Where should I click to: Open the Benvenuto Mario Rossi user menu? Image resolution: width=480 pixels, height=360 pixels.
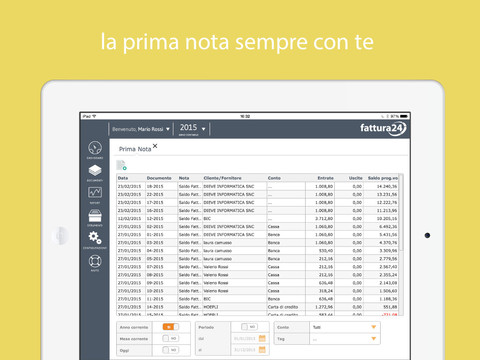click(141, 129)
